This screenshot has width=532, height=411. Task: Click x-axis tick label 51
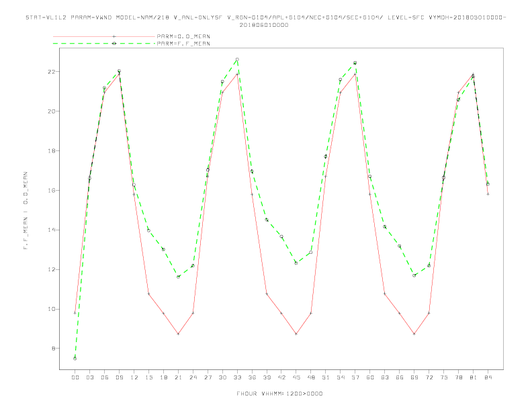click(326, 377)
